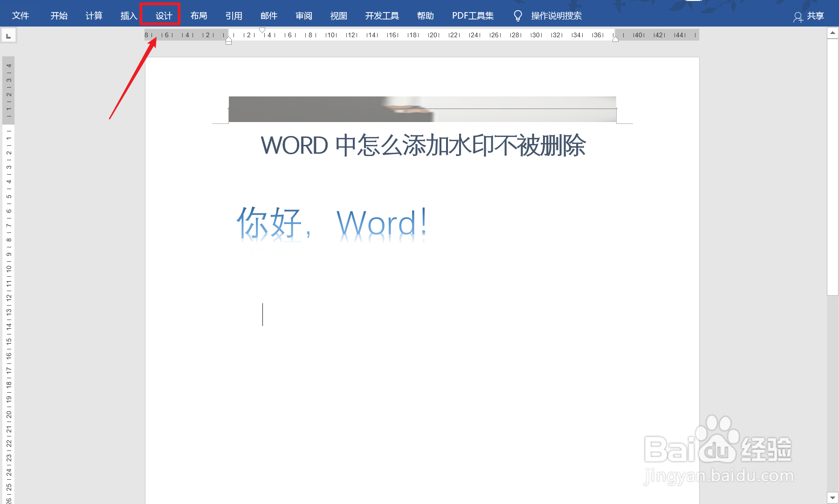Image resolution: width=839 pixels, height=504 pixels.
Task: Click the scrollbar up arrow icon
Action: [832, 33]
